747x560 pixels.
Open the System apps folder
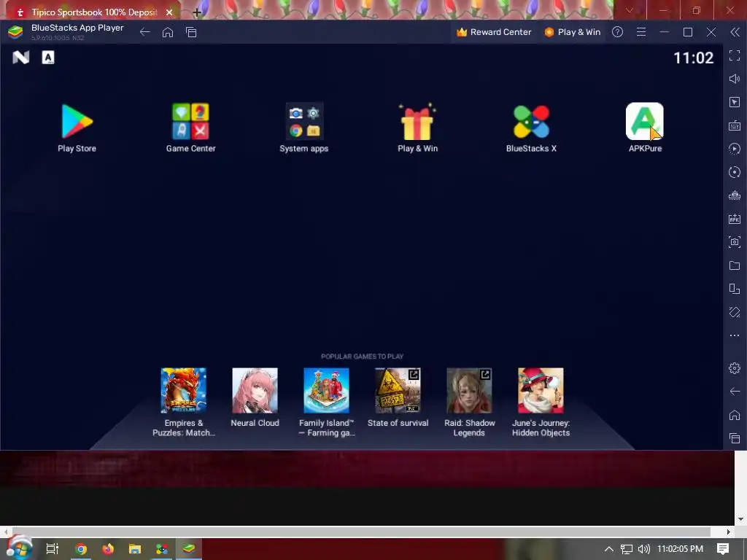coord(304,122)
